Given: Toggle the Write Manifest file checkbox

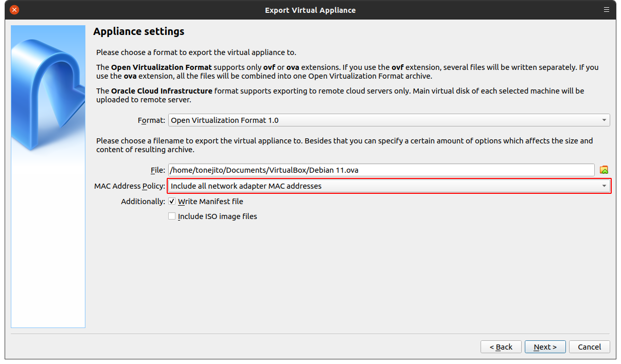Looking at the screenshot, I should coord(172,202).
